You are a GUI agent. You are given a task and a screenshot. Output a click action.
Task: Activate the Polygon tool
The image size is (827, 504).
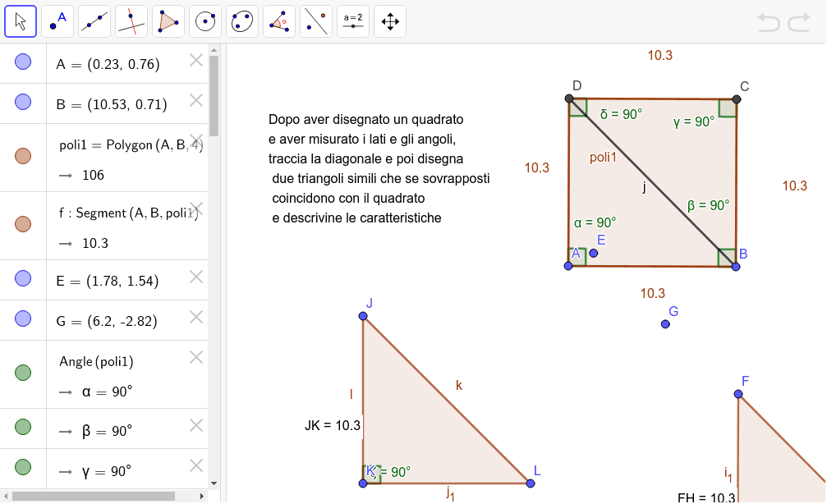coord(168,21)
